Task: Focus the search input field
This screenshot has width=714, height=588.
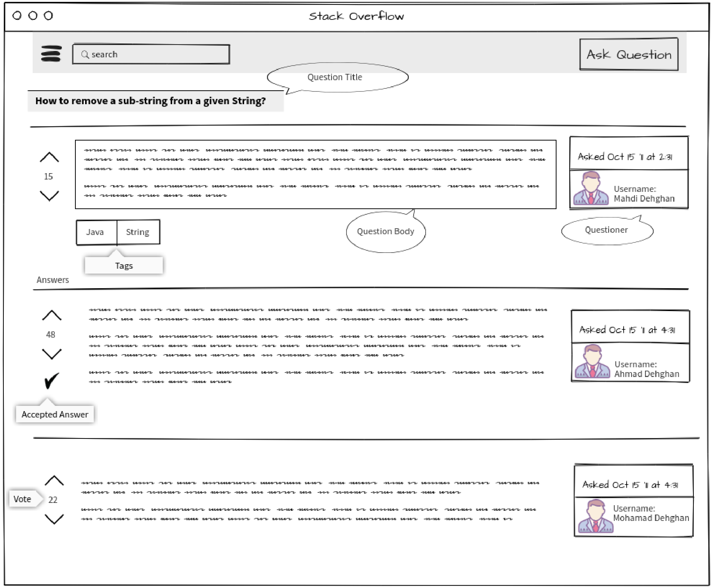Action: tap(151, 54)
